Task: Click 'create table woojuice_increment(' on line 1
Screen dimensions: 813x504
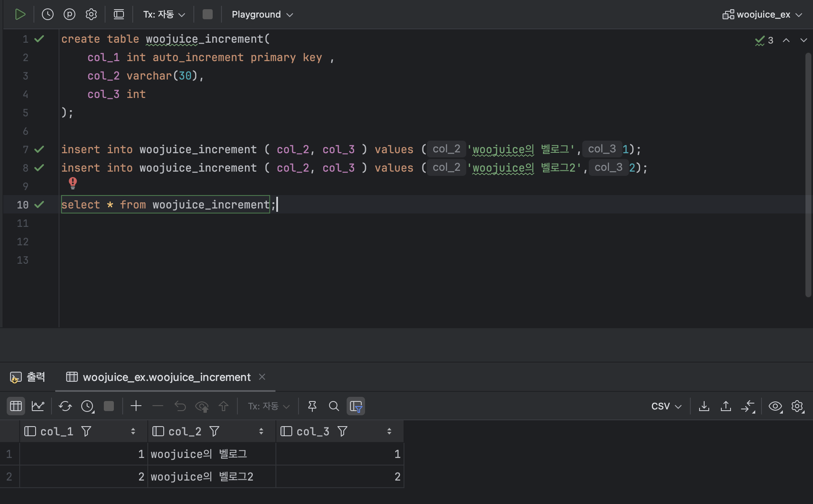Action: pyautogui.click(x=166, y=39)
